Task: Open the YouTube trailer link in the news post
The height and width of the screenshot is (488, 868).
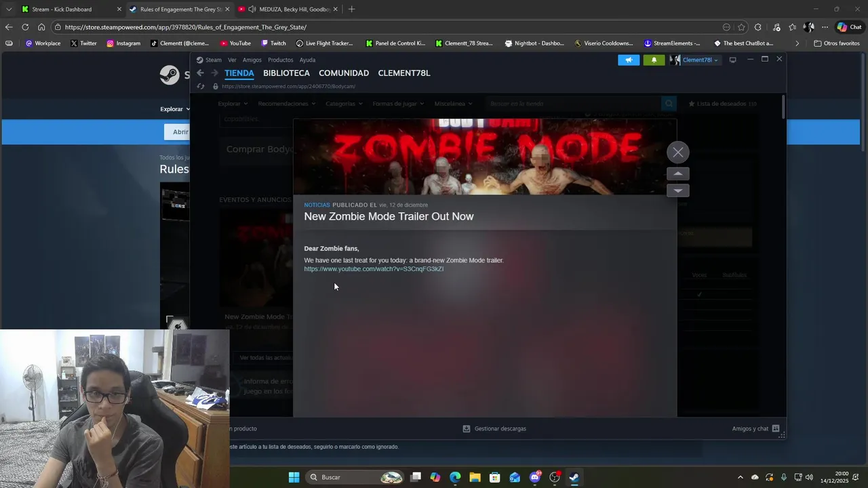Action: (374, 269)
